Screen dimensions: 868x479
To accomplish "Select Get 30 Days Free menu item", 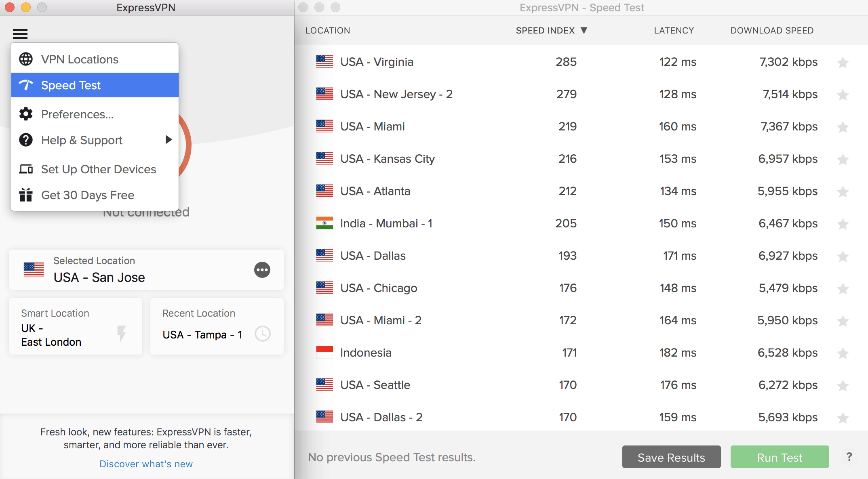I will pyautogui.click(x=95, y=195).
